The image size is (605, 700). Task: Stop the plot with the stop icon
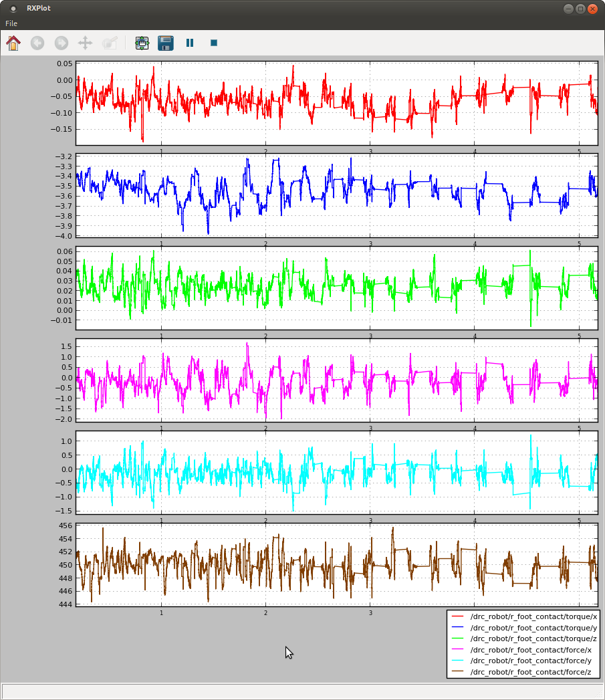click(213, 43)
